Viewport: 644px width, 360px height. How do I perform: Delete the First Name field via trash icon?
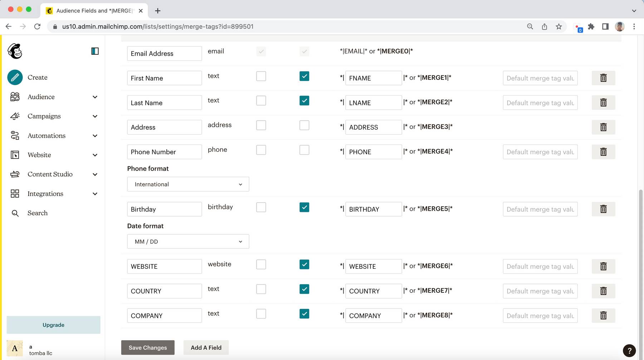pyautogui.click(x=603, y=78)
